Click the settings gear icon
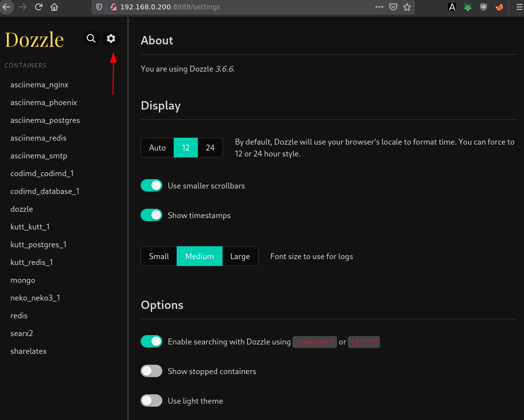The width and height of the screenshot is (524, 420). tap(111, 38)
